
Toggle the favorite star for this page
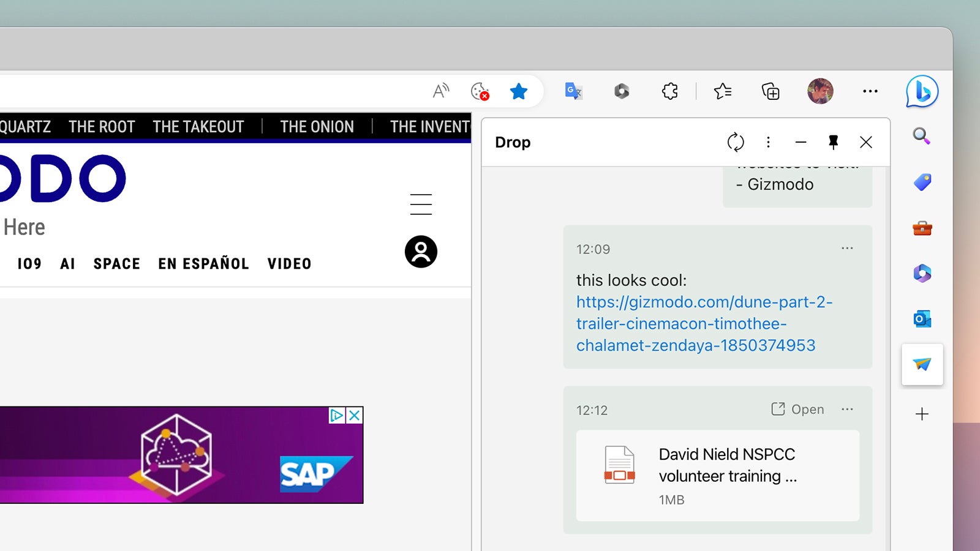[519, 91]
